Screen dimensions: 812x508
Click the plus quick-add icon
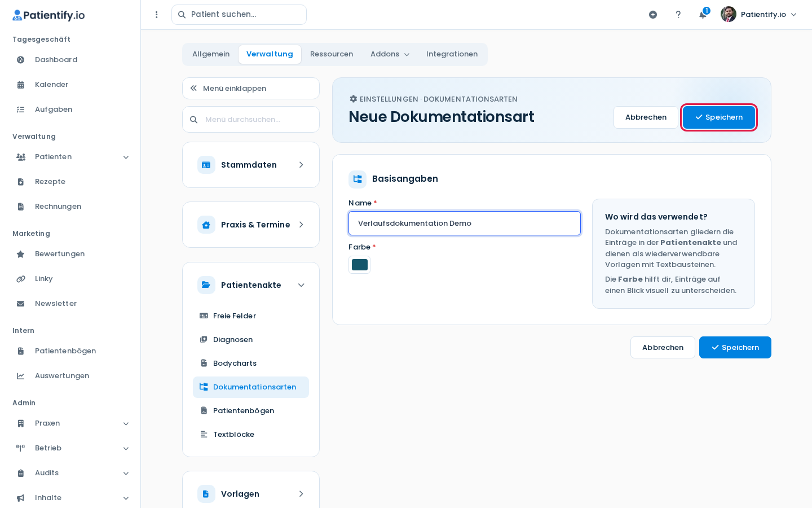coord(653,15)
